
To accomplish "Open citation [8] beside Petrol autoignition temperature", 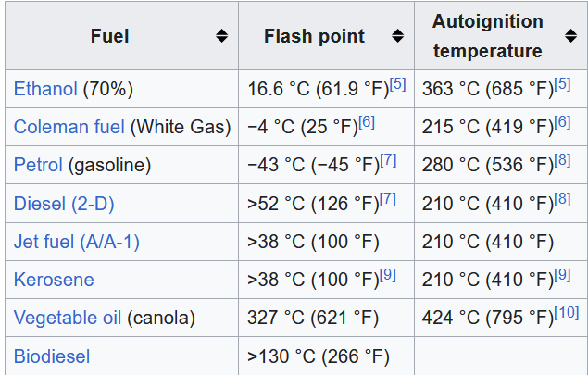I will click(x=562, y=161).
